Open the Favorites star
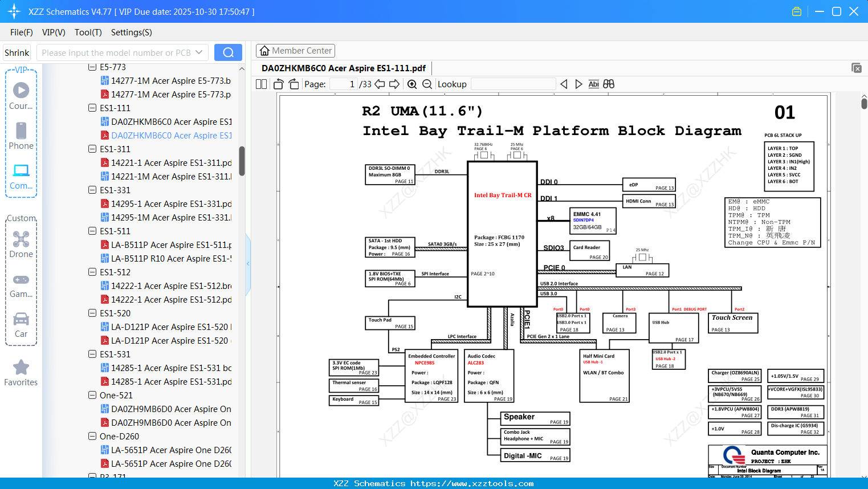 click(21, 373)
